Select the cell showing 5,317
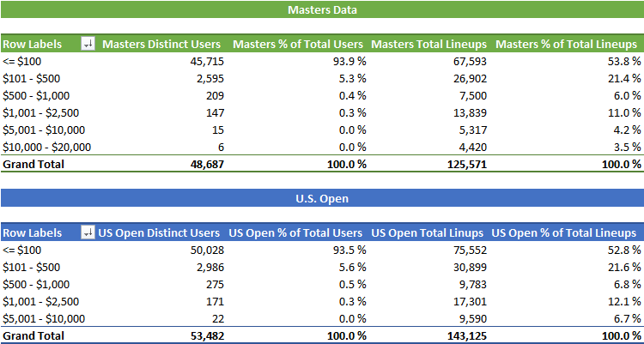The height and width of the screenshot is (344, 644). pyautogui.click(x=473, y=130)
